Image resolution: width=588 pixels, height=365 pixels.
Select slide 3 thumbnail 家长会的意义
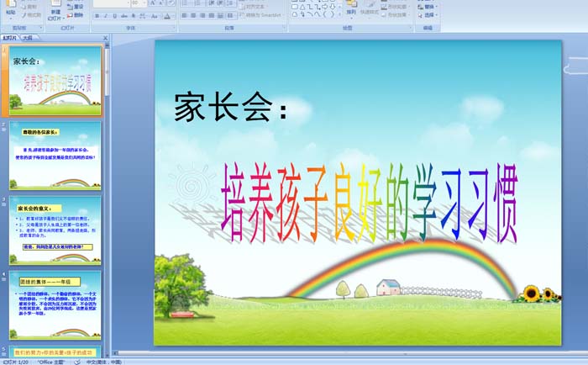click(55, 230)
